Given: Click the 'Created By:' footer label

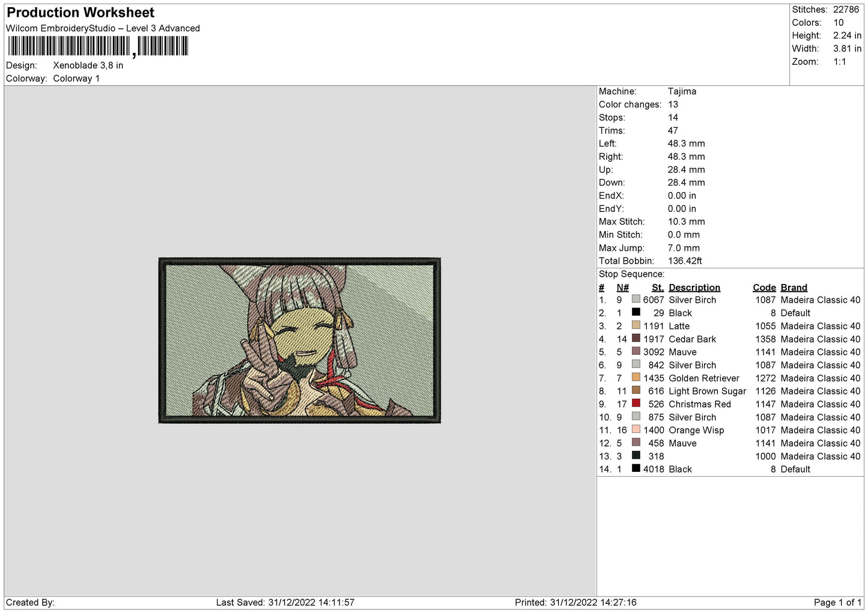Looking at the screenshot, I should 30,603.
